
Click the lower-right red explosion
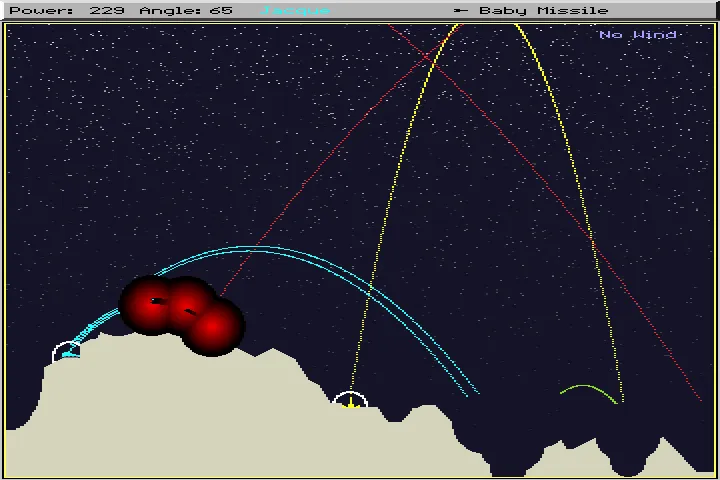(x=213, y=326)
